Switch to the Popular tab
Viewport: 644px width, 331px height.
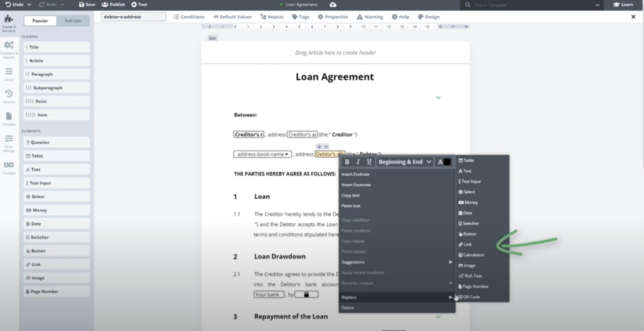tap(40, 21)
